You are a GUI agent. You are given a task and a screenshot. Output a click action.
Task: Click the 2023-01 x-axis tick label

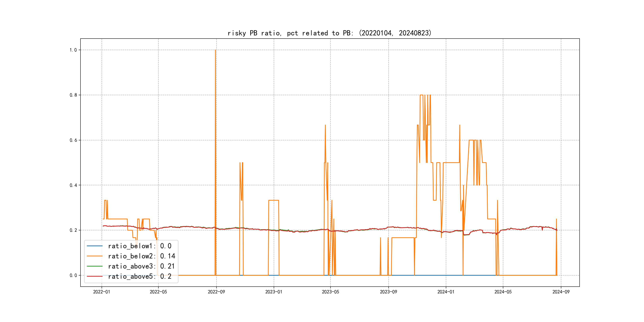pos(274,292)
